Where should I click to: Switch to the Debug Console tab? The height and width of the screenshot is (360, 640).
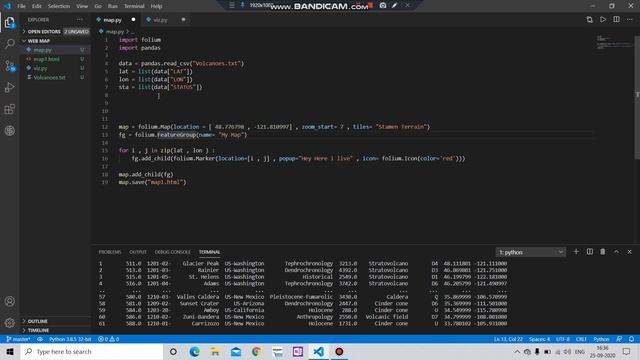click(x=173, y=252)
